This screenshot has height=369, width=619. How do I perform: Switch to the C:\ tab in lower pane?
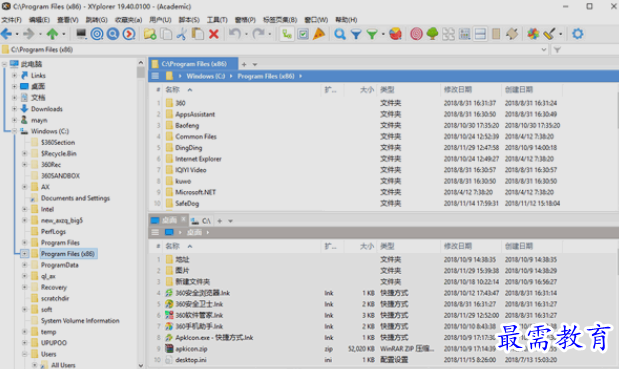click(202, 221)
